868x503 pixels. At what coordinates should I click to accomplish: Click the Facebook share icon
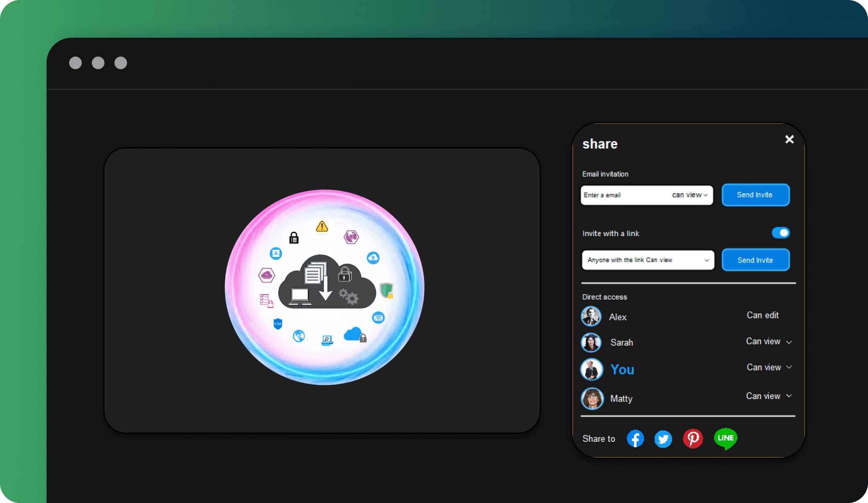pos(635,437)
